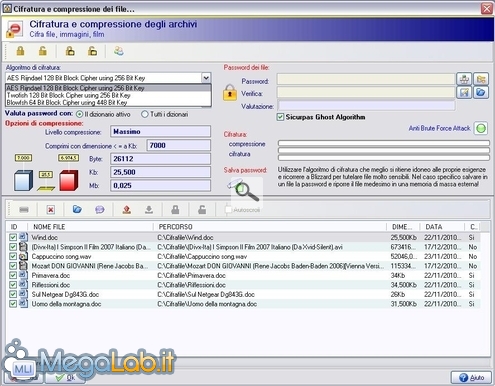
Task: Choose AES Rijndael 128 Bit option in list
Action: (108, 88)
